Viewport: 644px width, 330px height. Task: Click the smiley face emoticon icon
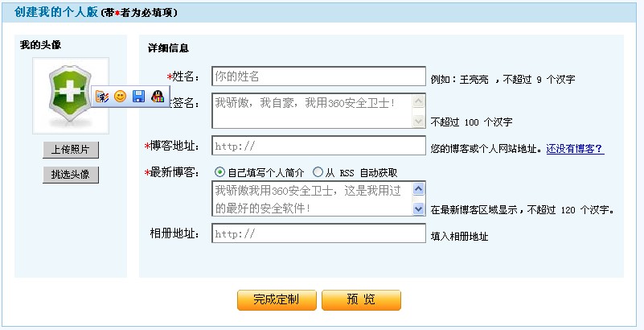(120, 97)
